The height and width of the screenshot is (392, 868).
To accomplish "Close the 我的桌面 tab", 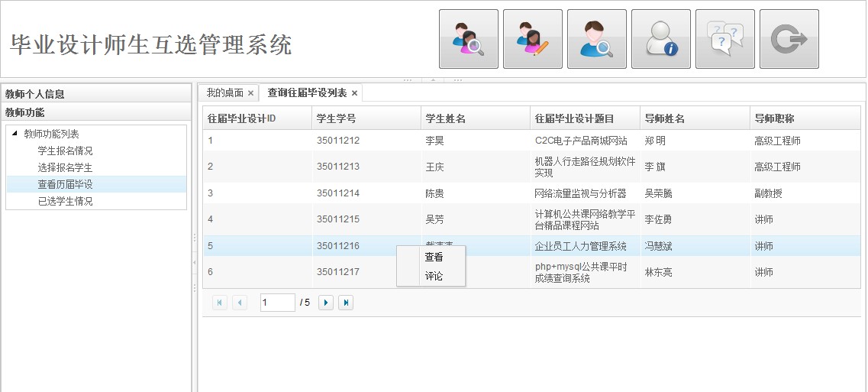I will [x=250, y=93].
